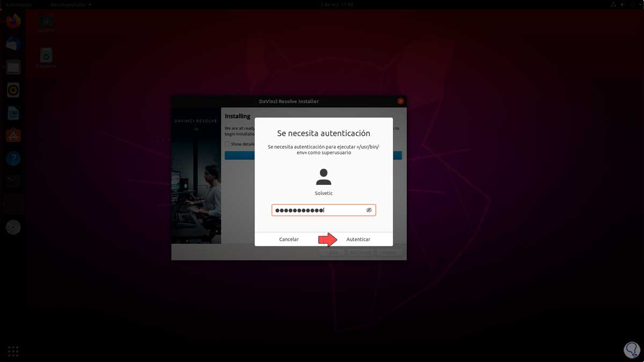Click Back button in installer window
Image resolution: width=644 pixels, height=362 pixels.
pos(332,252)
